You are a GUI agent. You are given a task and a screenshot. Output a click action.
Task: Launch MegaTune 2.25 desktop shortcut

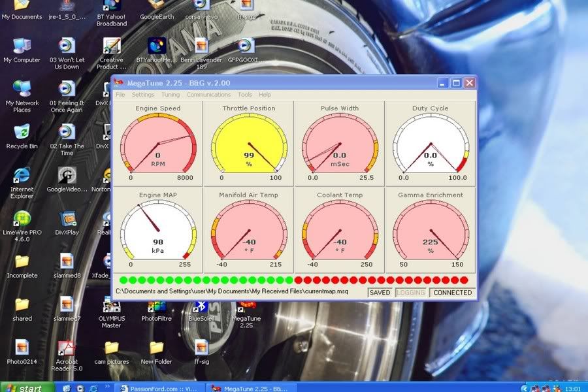(246, 314)
